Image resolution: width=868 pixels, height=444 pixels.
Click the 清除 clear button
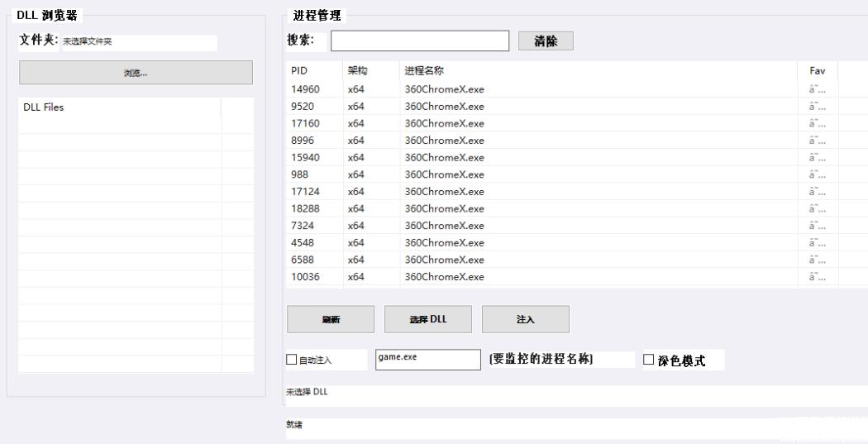pos(546,41)
